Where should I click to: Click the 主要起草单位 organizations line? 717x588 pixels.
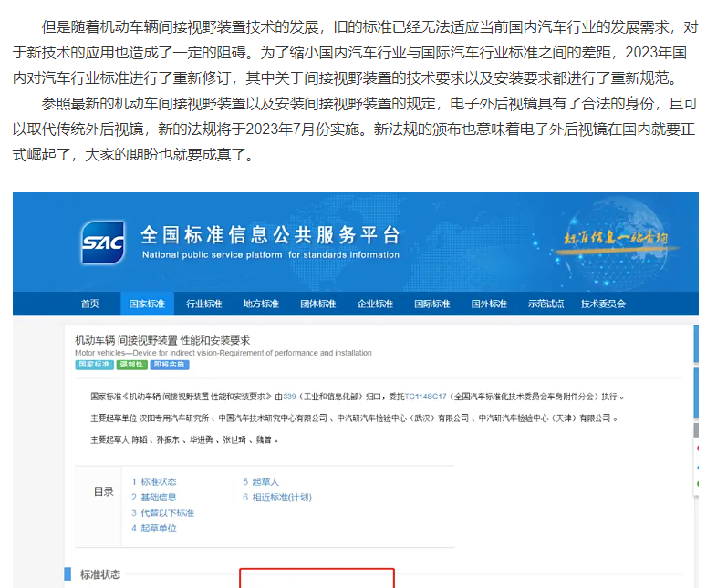354,418
